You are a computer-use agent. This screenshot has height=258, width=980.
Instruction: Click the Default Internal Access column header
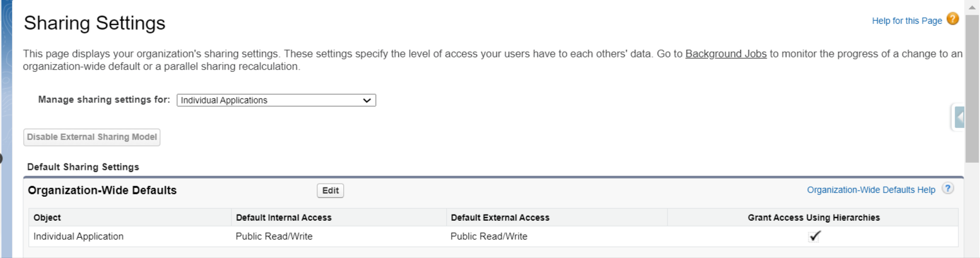[x=283, y=218]
